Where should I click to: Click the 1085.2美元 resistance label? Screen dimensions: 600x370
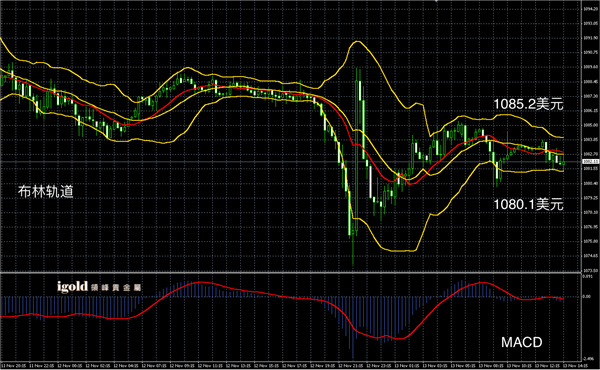pos(528,104)
